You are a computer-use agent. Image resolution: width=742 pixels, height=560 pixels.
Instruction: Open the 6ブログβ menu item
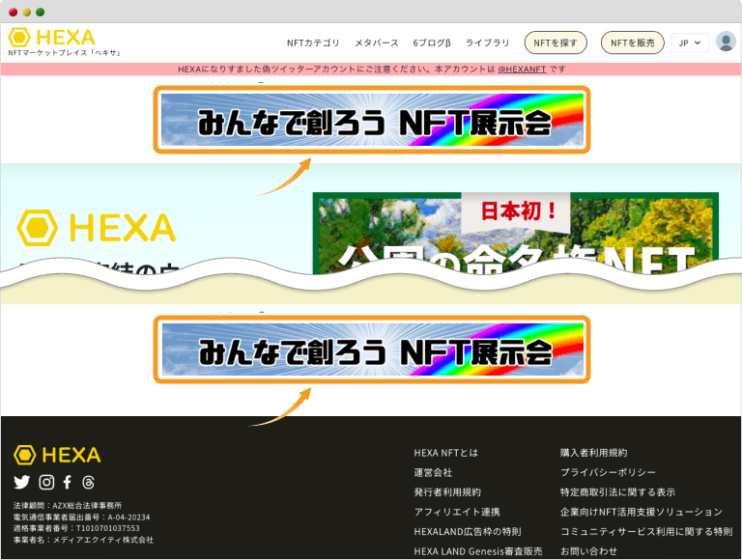pos(432,42)
